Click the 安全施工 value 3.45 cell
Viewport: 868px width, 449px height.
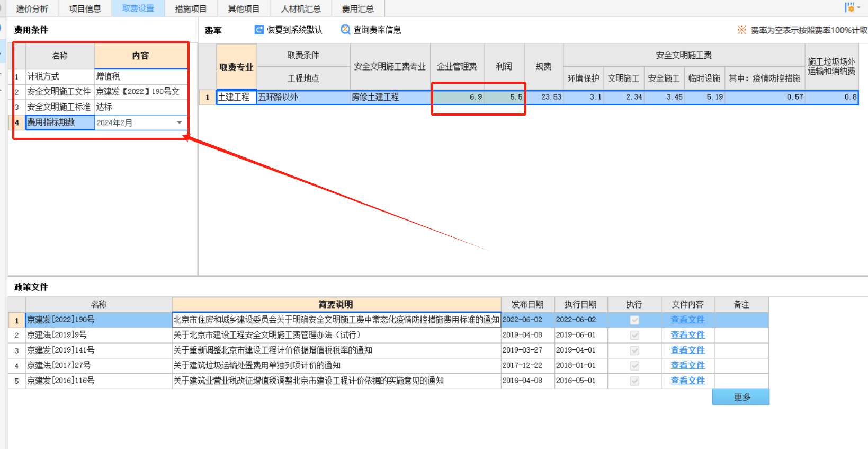point(664,97)
